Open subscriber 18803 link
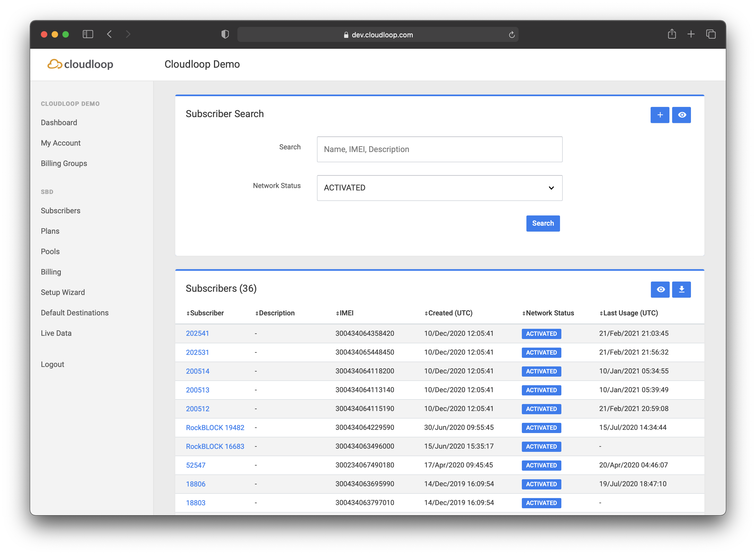756x555 pixels. click(196, 503)
